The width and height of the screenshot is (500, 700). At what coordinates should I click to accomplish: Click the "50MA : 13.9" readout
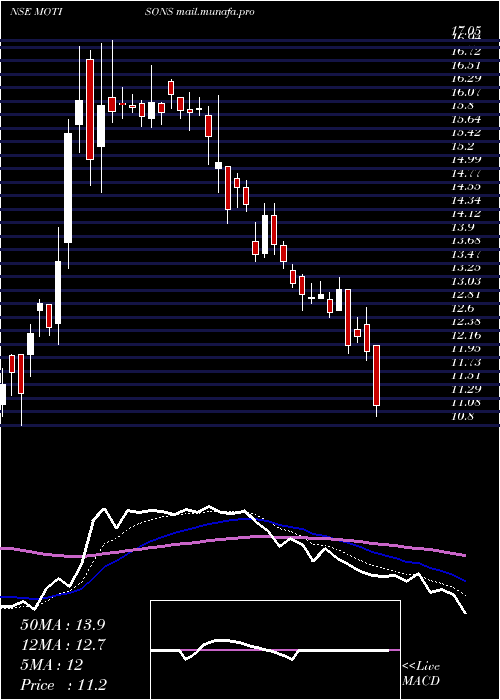tap(63, 625)
